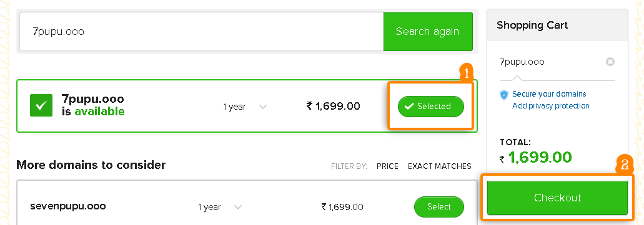Image resolution: width=644 pixels, height=225 pixels.
Task: Click the 7pupu.ooo item in the Shopping Cart
Action: 522,62
